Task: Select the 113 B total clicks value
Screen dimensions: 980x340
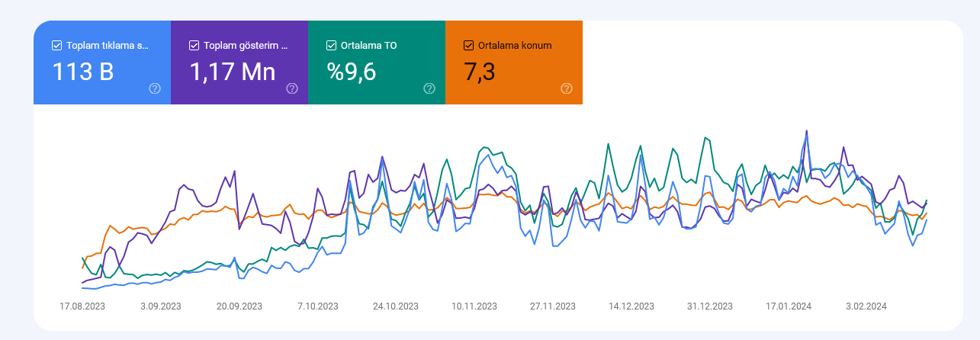Action: (x=82, y=72)
